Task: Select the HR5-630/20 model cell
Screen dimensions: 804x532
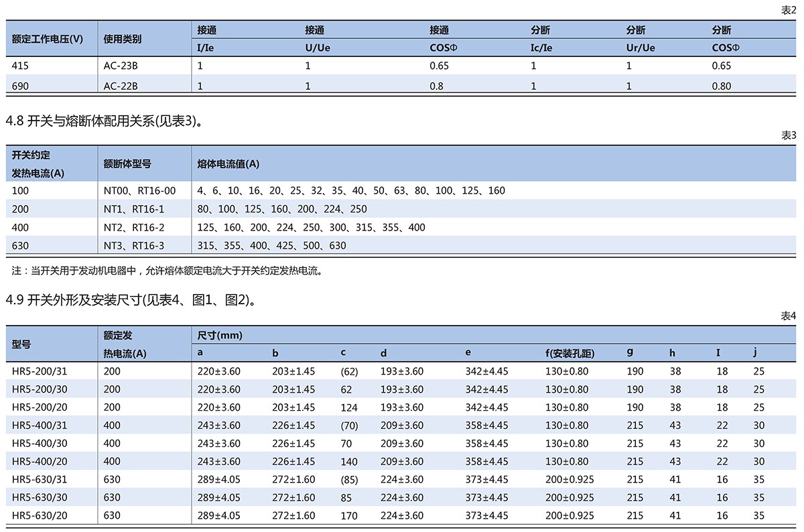Action: coord(40,516)
